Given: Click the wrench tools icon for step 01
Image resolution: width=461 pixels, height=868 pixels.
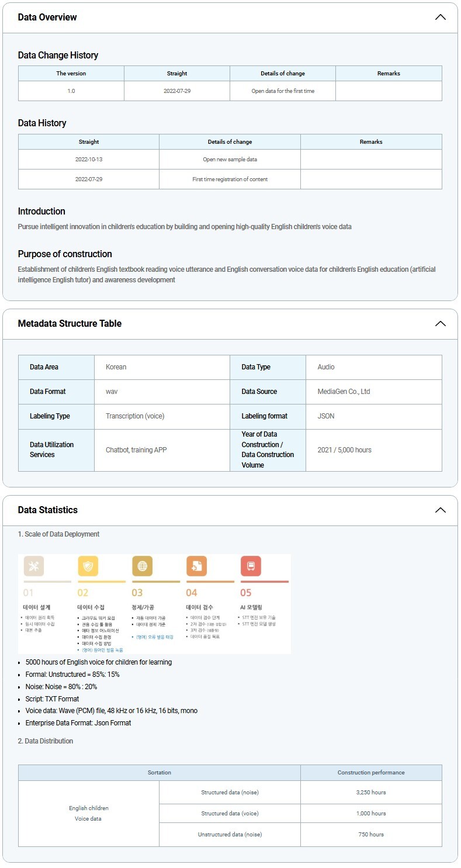Looking at the screenshot, I should click(34, 566).
